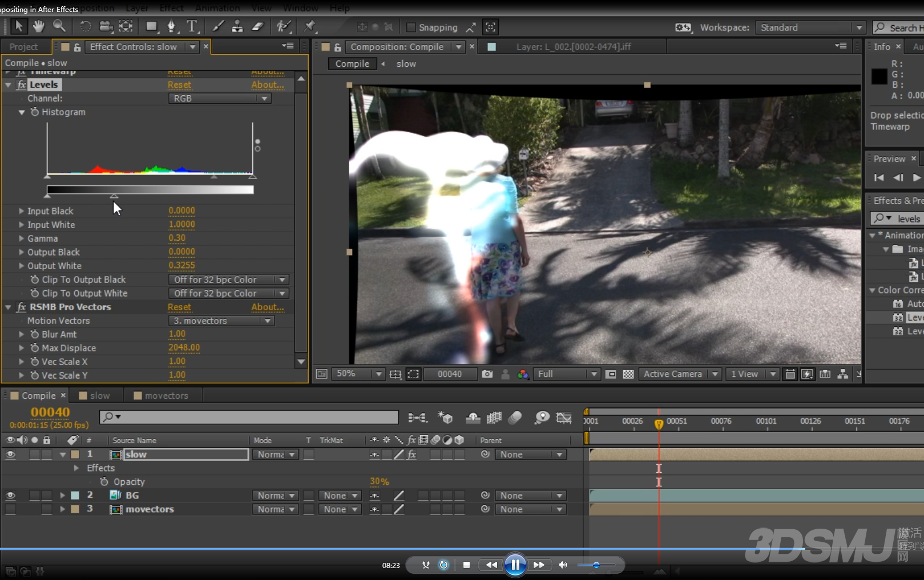Open Motion Vectors layer dropdown
This screenshot has height=580, width=924.
pyautogui.click(x=221, y=321)
